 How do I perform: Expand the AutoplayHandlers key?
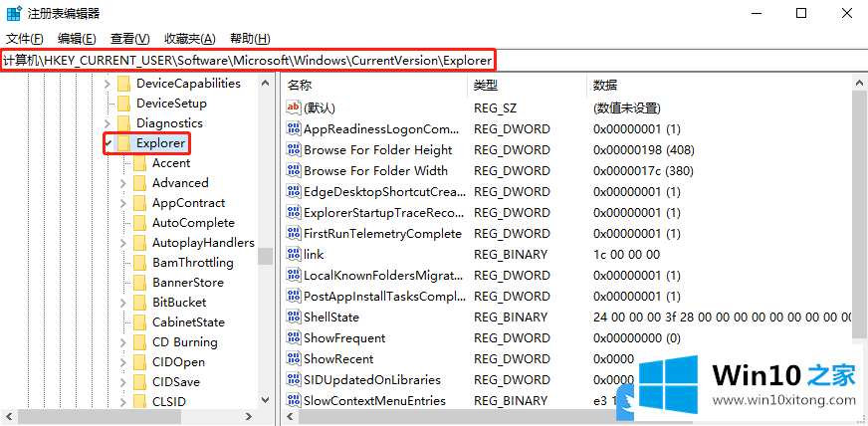(x=122, y=243)
